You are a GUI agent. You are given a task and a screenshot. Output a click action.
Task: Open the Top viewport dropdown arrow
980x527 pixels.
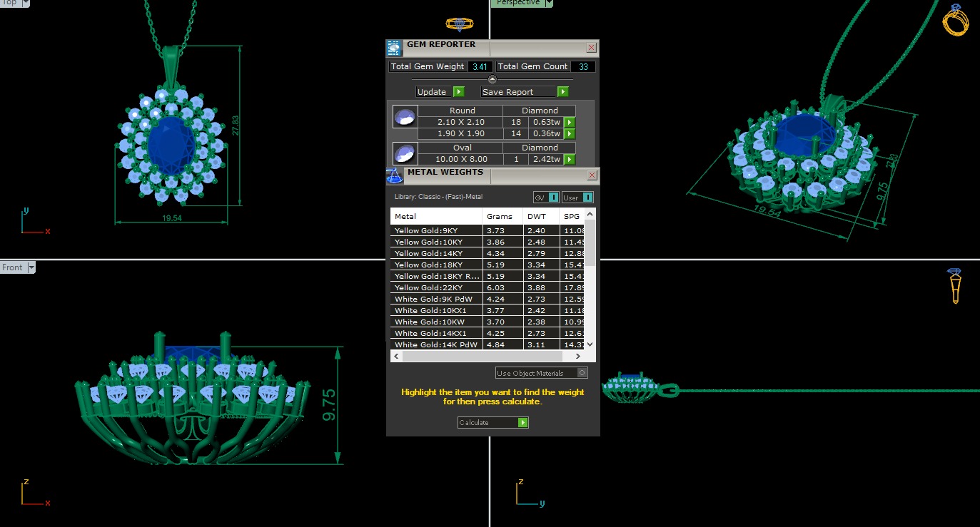point(26,3)
